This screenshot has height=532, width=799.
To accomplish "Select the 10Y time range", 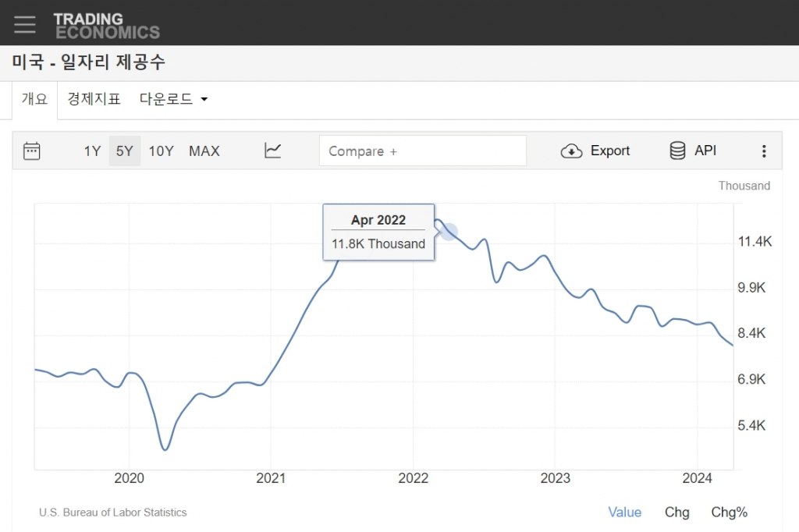I will 161,151.
